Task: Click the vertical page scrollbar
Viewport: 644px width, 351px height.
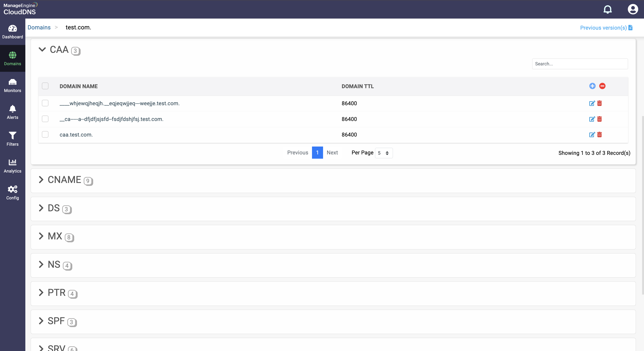Action: point(643,205)
